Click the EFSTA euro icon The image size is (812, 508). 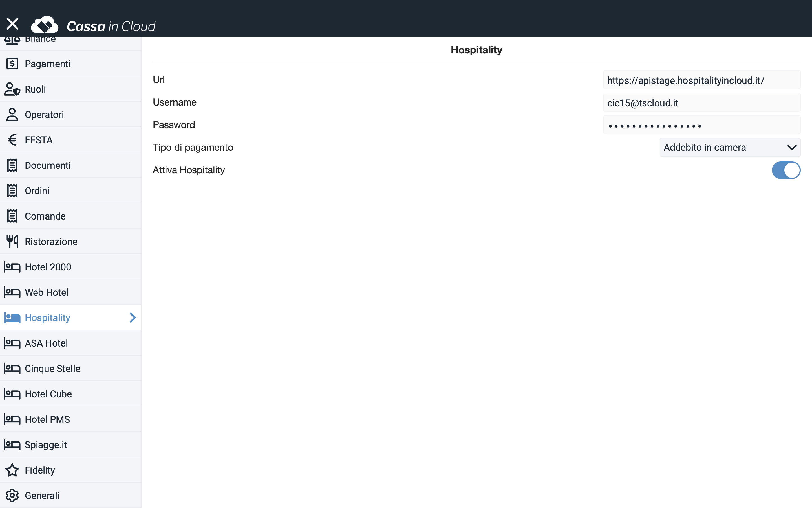(12, 140)
